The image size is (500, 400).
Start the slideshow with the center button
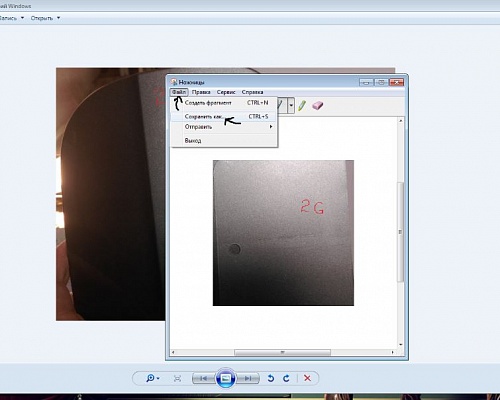pyautogui.click(x=226, y=378)
